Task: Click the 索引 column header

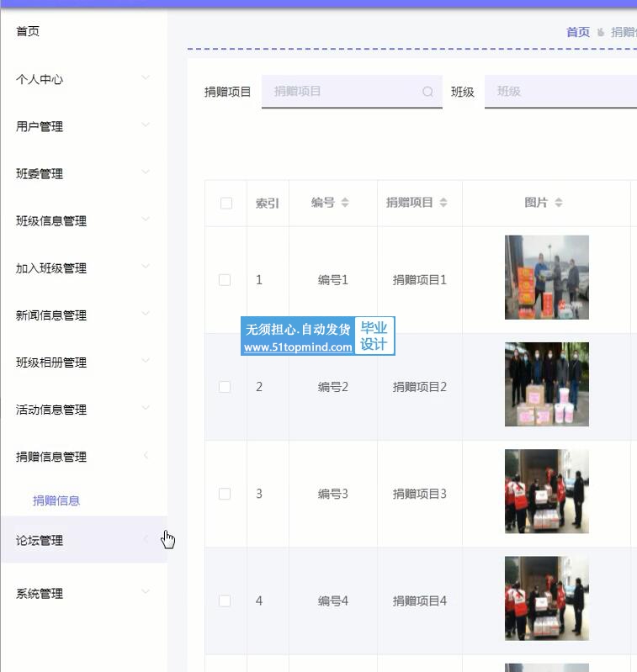Action: pos(268,203)
